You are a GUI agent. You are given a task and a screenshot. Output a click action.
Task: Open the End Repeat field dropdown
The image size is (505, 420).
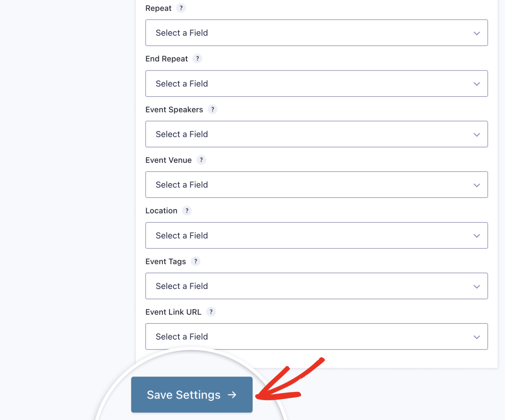(316, 84)
